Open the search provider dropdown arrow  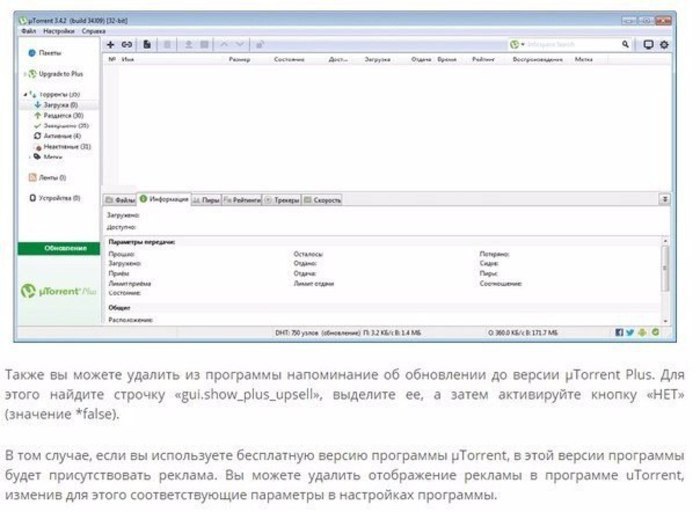[x=523, y=44]
